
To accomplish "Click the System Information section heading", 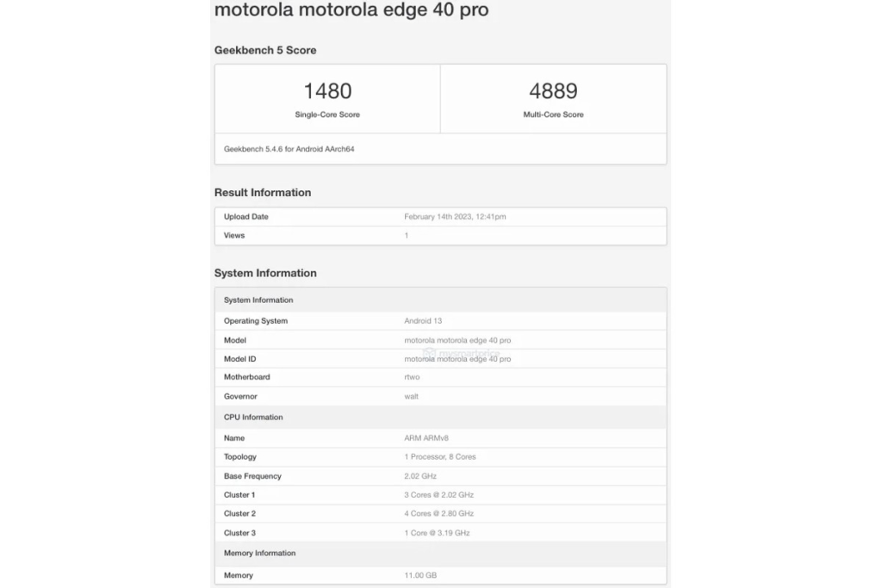I will 265,273.
